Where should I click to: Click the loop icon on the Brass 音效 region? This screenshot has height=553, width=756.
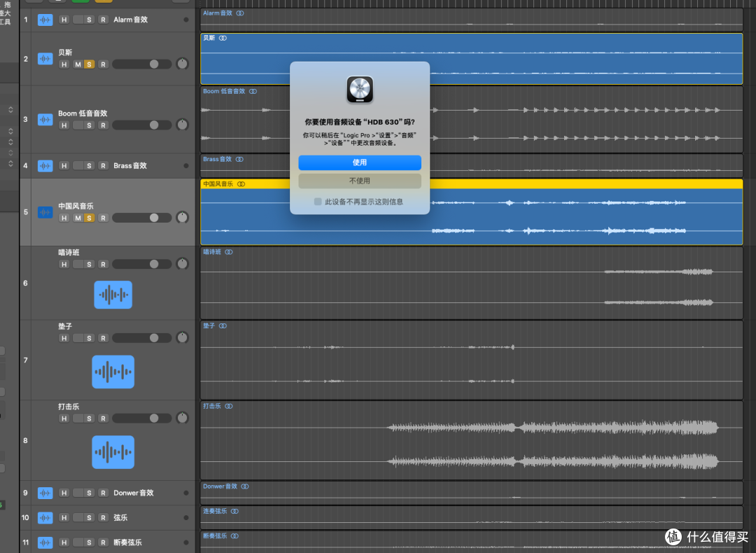pyautogui.click(x=239, y=159)
